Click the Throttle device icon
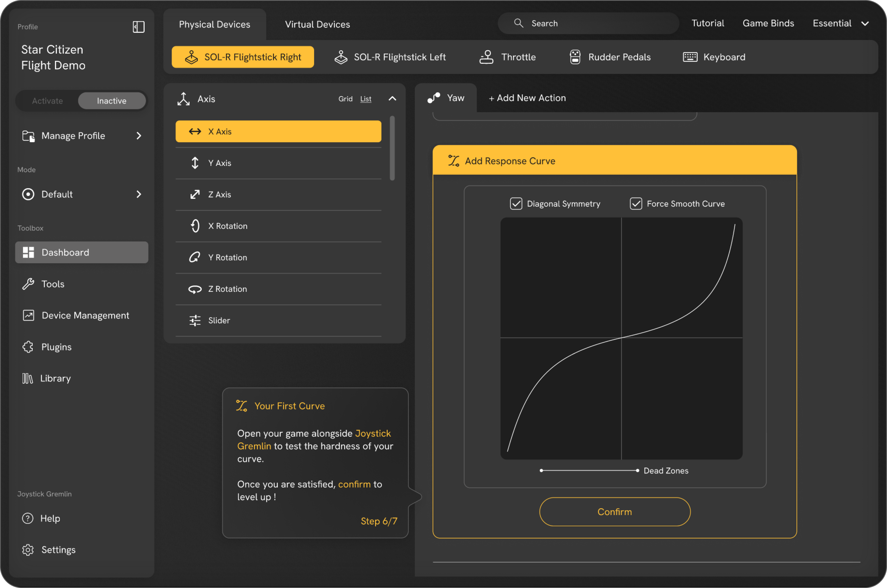This screenshot has height=588, width=887. (x=487, y=57)
